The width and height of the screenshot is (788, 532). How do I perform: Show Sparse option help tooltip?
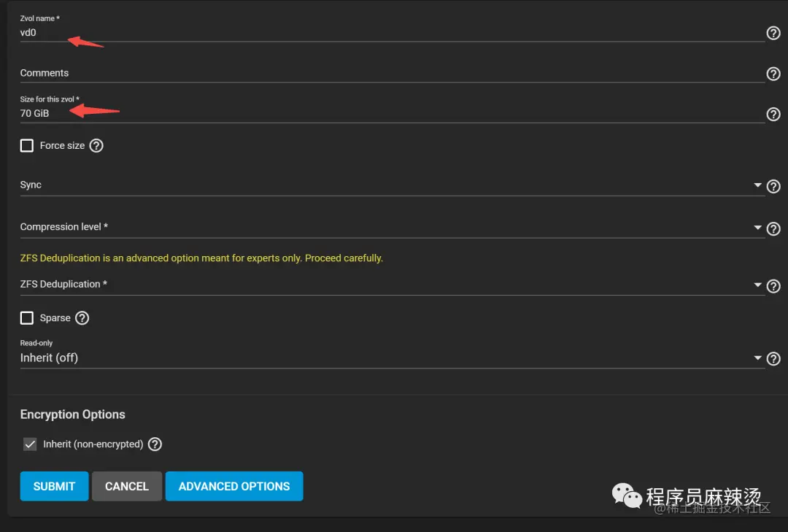pyautogui.click(x=82, y=318)
